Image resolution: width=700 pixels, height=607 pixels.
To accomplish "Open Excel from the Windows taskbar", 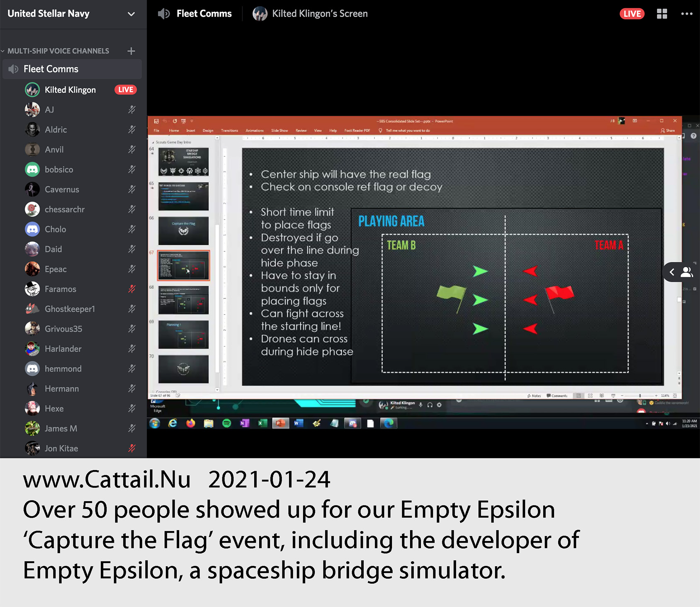I will (262, 423).
